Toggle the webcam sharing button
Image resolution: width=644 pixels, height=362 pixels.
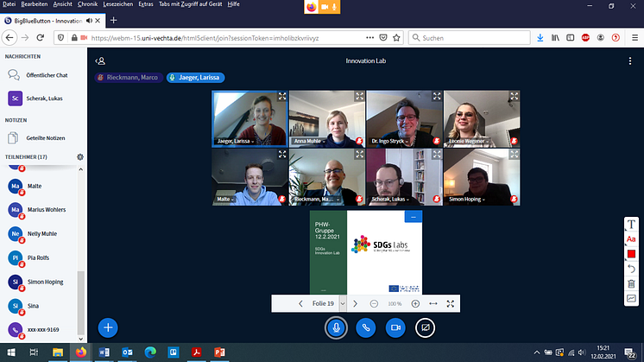point(395,327)
